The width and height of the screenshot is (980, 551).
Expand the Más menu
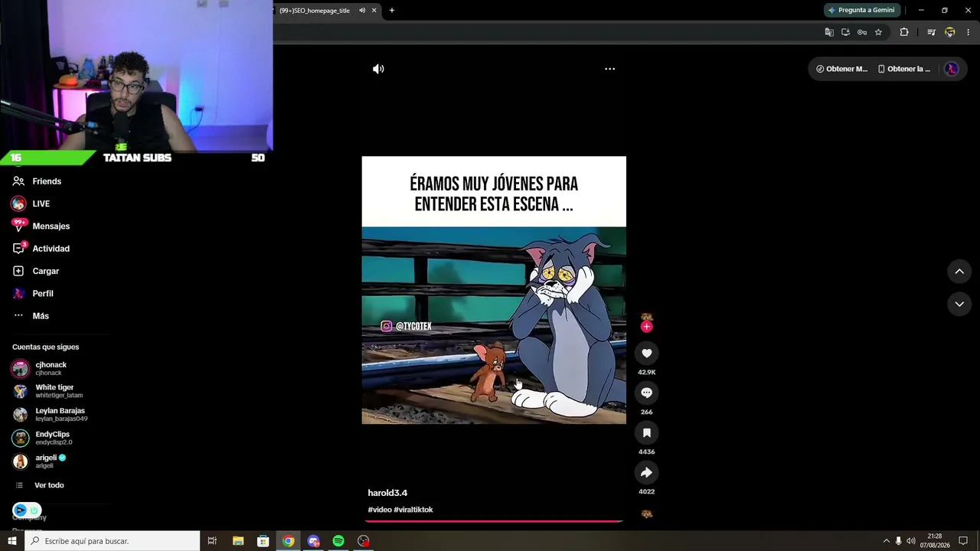31,316
